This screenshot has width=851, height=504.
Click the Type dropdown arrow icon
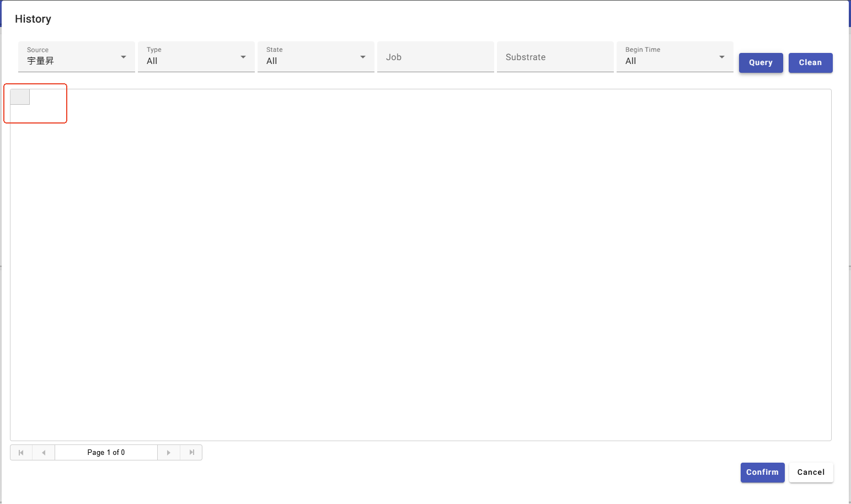243,57
